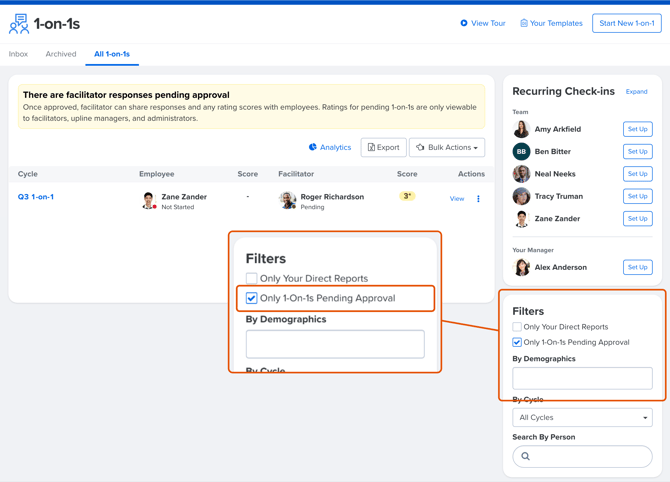Viewport: 670px width, 482px height.
Task: Click the By Demographics input field in sidebar
Action: pyautogui.click(x=582, y=378)
